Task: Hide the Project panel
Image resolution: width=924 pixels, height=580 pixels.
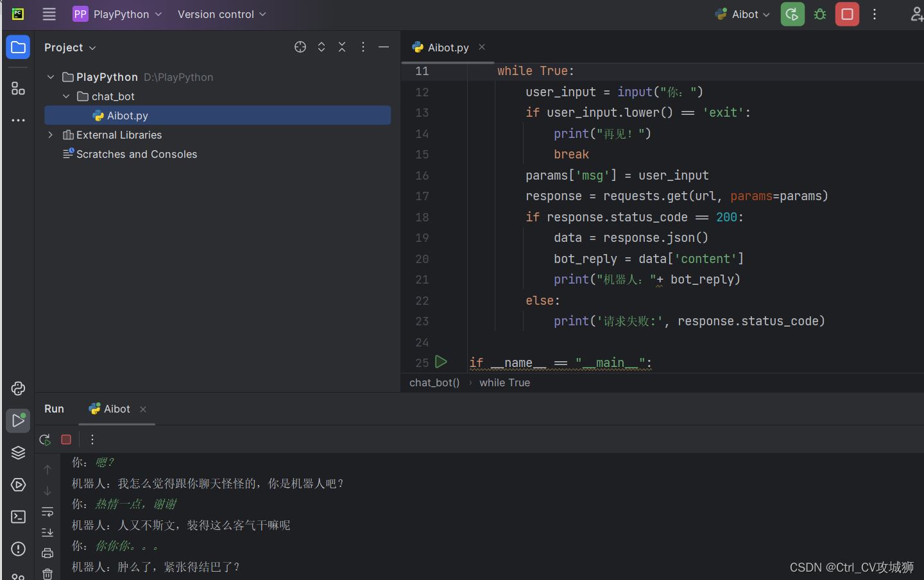Action: pos(384,47)
